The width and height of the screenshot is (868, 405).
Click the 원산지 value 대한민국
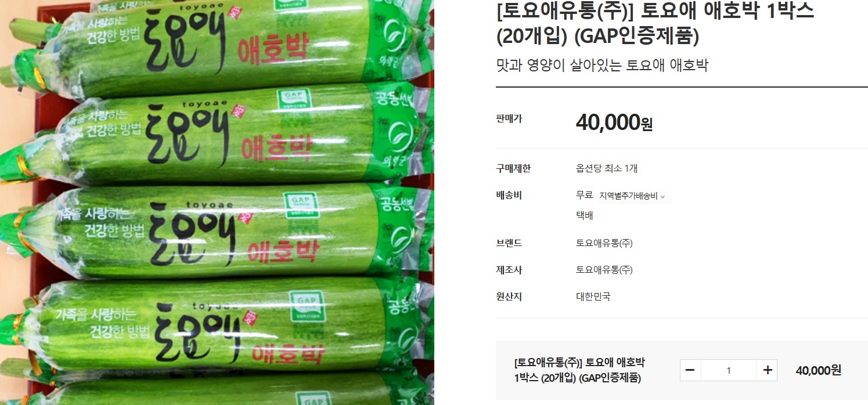point(593,296)
